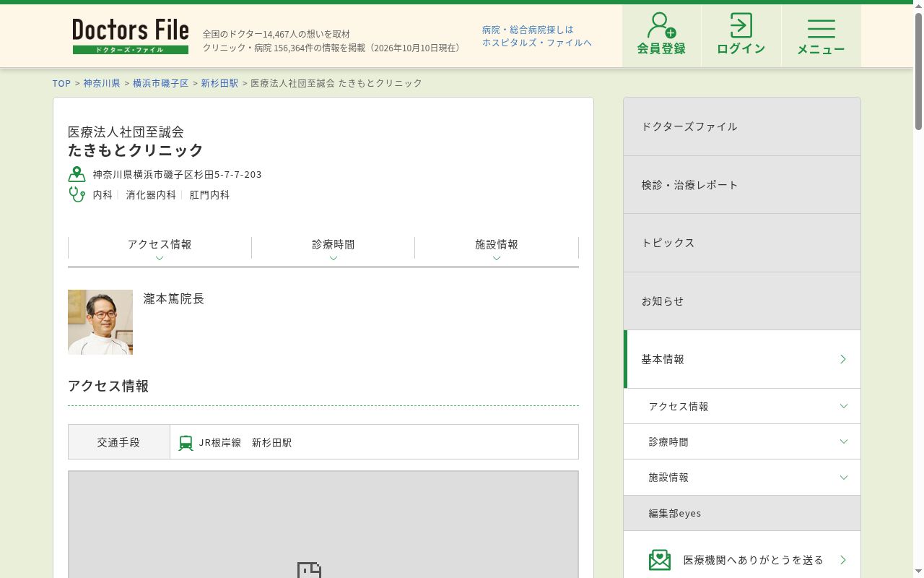The image size is (924, 578).
Task: Open 編集部eyes sidebar entry
Action: pyautogui.click(x=742, y=513)
